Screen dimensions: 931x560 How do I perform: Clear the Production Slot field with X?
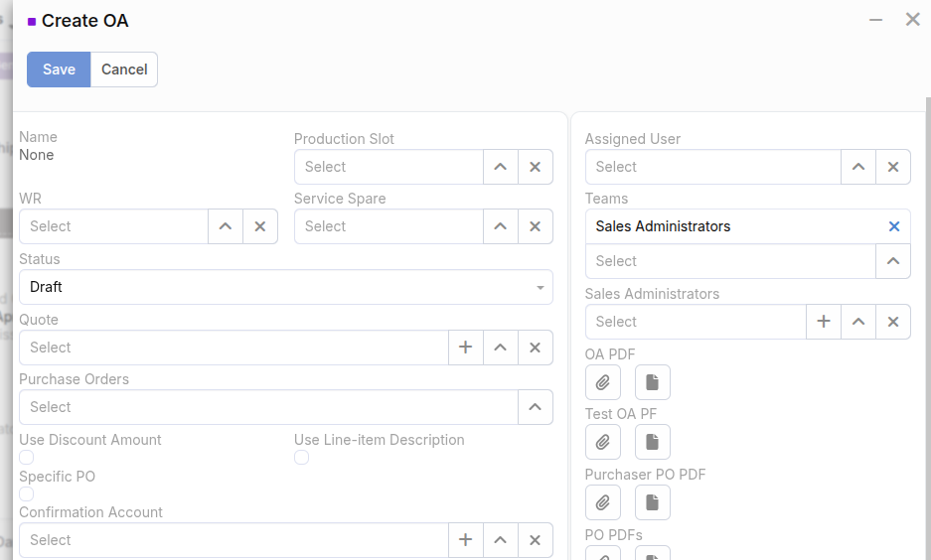pyautogui.click(x=535, y=167)
